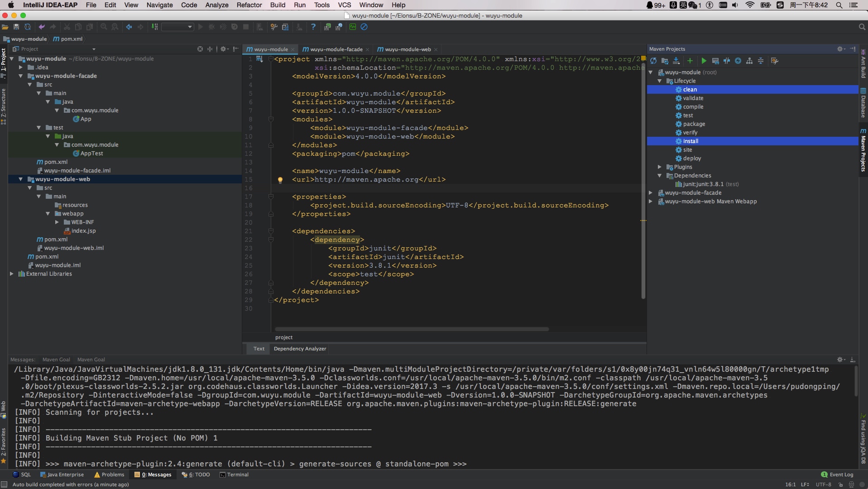
Task: Open the Event Log panel
Action: pyautogui.click(x=837, y=475)
